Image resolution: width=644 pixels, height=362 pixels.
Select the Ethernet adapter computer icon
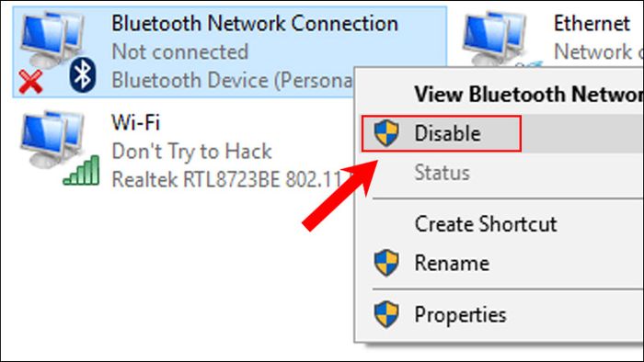tap(495, 39)
